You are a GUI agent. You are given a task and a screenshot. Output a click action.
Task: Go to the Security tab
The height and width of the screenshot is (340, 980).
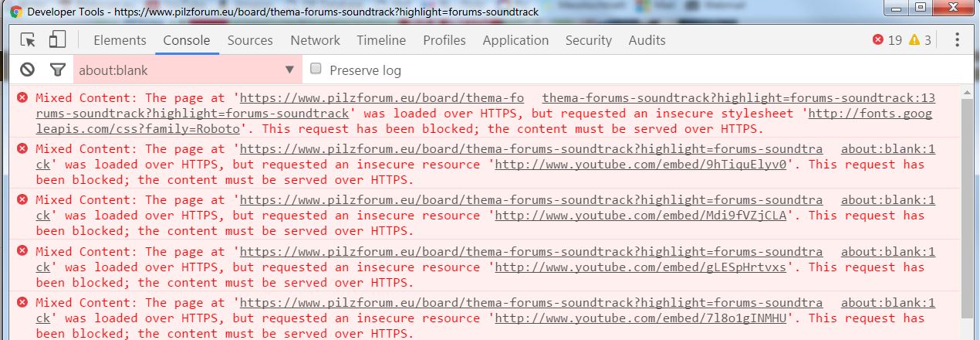(588, 40)
